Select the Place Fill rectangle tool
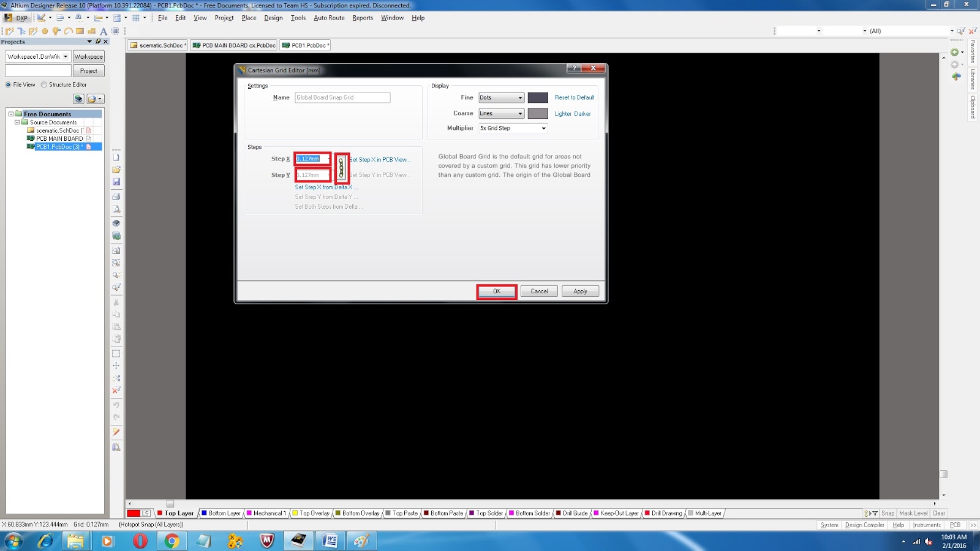Screen dimensions: 980x551 pos(80,31)
